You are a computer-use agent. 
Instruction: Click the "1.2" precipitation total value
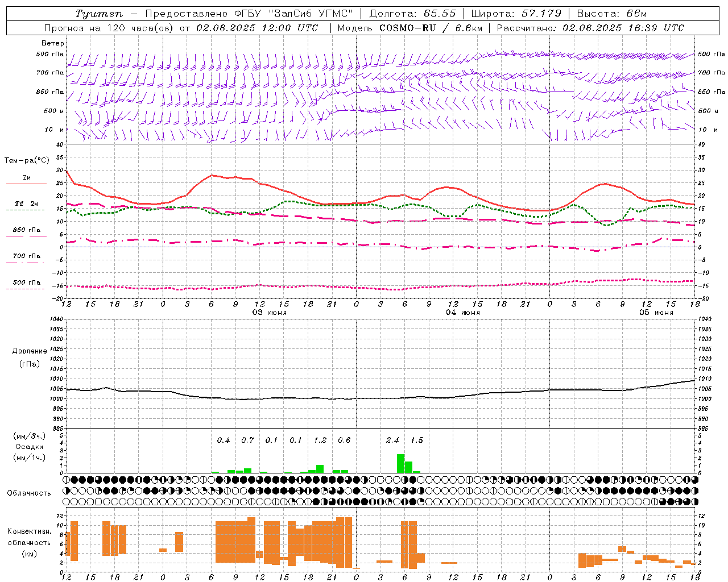click(320, 440)
